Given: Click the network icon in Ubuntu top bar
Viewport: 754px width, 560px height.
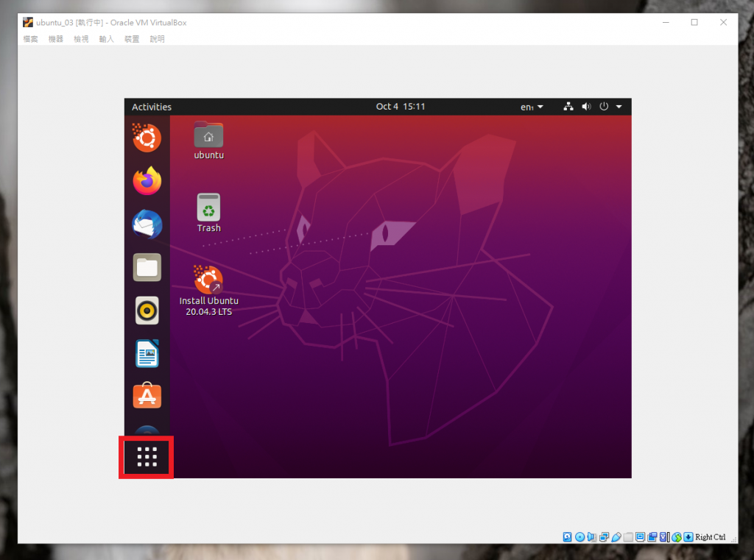Looking at the screenshot, I should (x=568, y=107).
